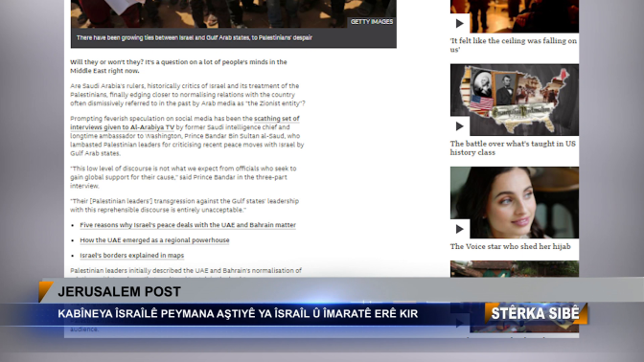Click the orange triangle beside Jerusalem Post
Screen dimensions: 644x362
45,290
